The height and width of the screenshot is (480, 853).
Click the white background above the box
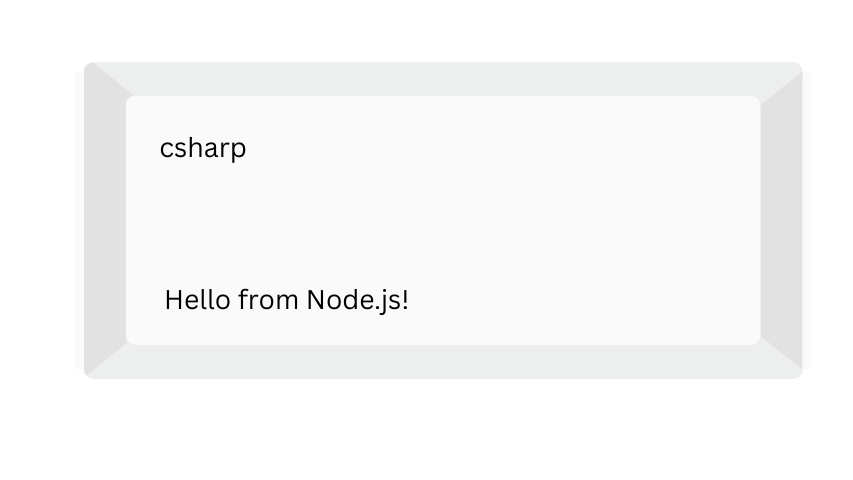click(x=443, y=30)
